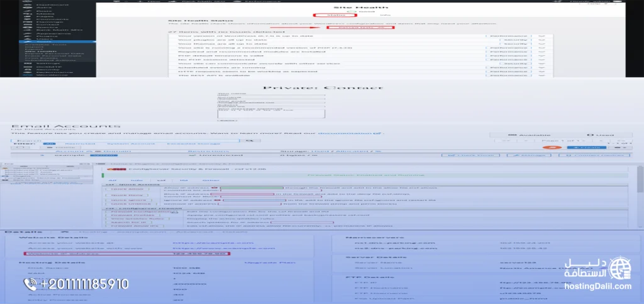Click Check Email for example account
644x304 pixels.
point(470,155)
